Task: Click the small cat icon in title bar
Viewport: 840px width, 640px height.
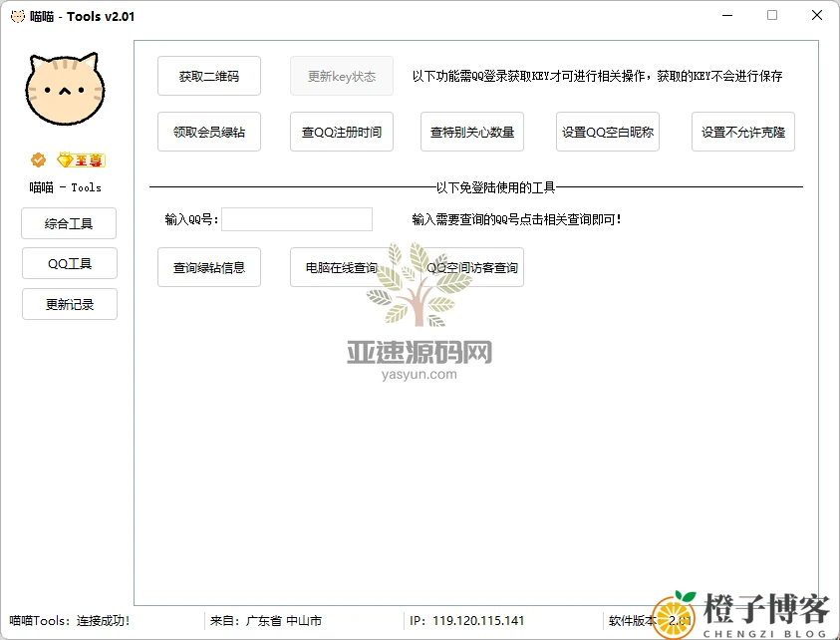Action: (18, 16)
